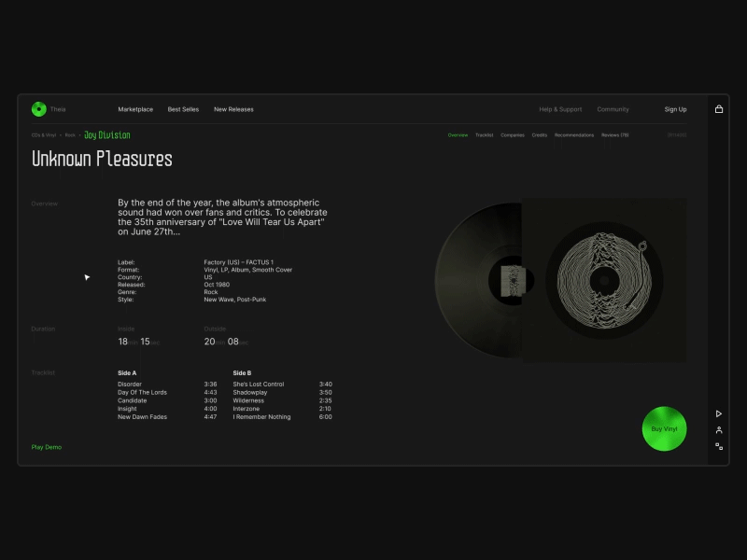747x560 pixels.
Task: Select the Candidate track
Action: point(132,400)
